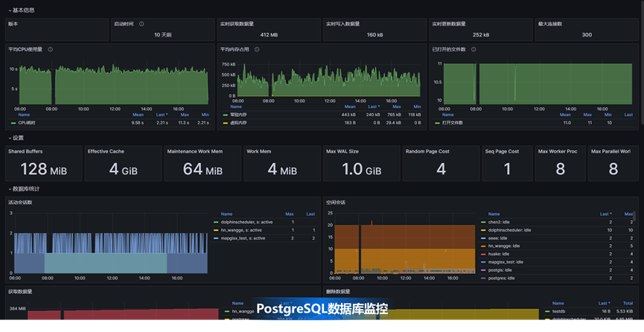Click the green color swatch of CPU耗时

click(x=13, y=123)
